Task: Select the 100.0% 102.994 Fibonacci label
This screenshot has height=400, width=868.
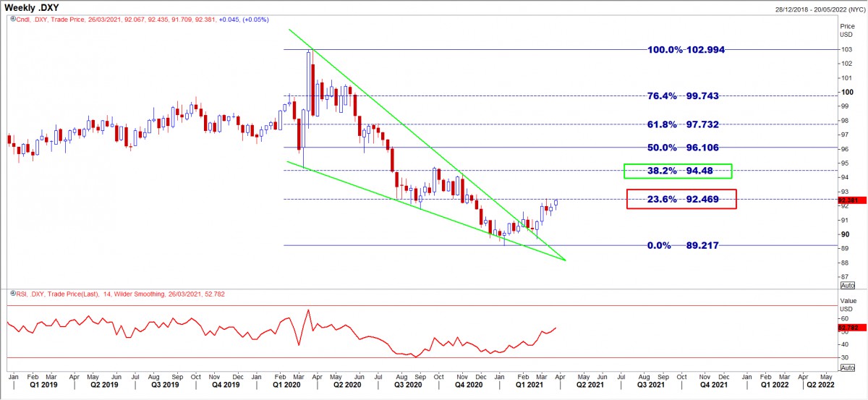Action: point(684,50)
